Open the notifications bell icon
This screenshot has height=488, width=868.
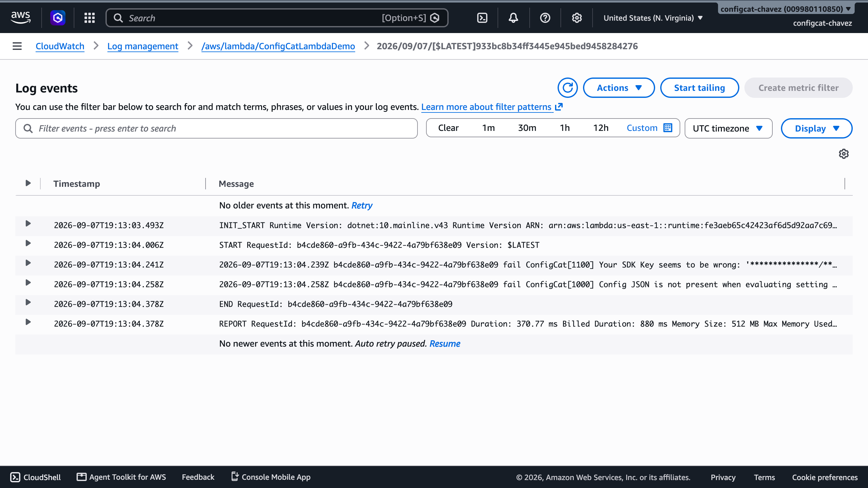[x=513, y=18]
